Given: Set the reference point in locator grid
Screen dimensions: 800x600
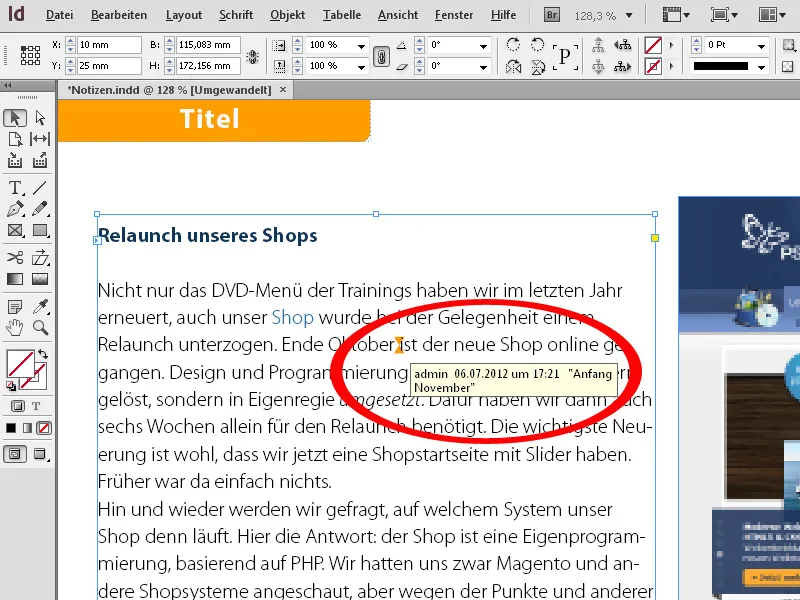Looking at the screenshot, I should (30, 55).
